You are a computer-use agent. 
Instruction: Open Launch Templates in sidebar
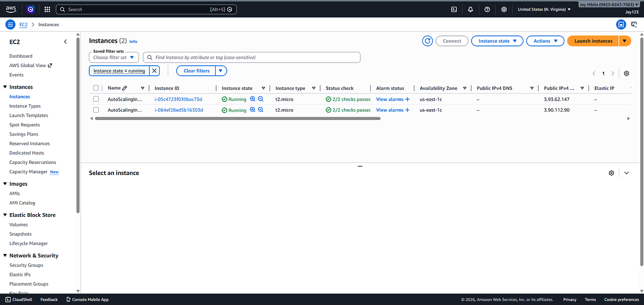pos(29,115)
